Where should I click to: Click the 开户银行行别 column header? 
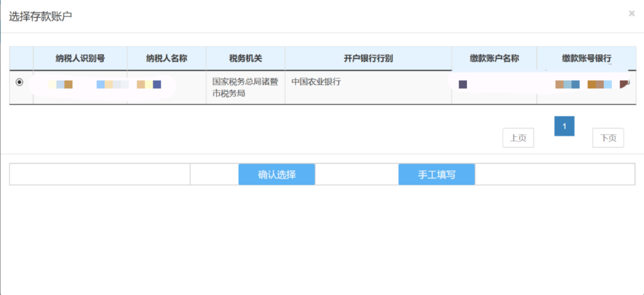368,58
